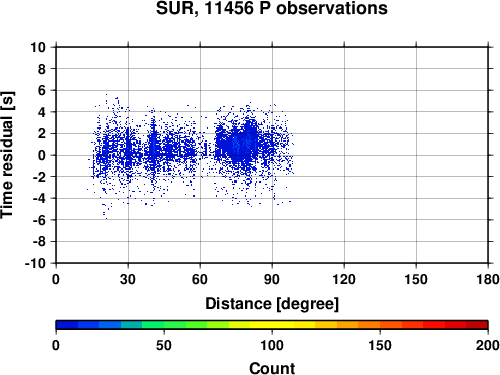Click the dark red end of the colorbar
This screenshot has width=500, height=375.
[x=477, y=325]
